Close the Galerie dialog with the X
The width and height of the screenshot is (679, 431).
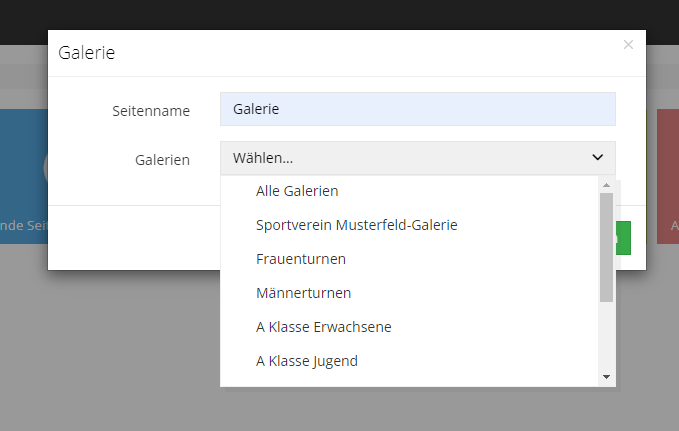coord(628,45)
